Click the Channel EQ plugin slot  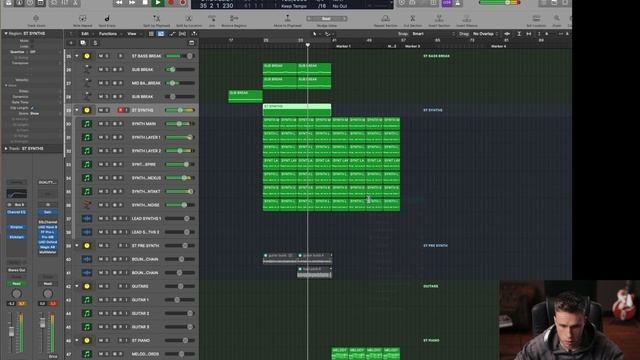tap(16, 212)
